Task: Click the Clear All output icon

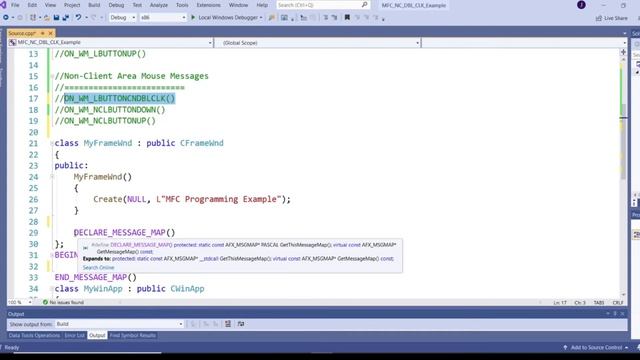Action: pyautogui.click(x=228, y=324)
